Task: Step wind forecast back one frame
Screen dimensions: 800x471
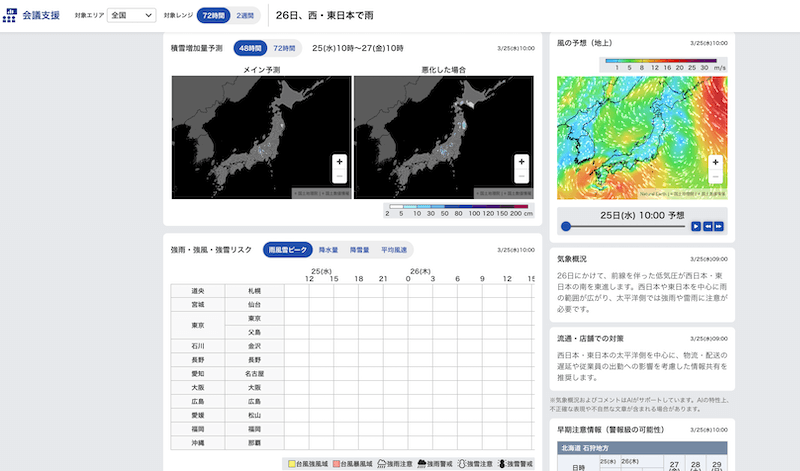Action: pos(708,227)
